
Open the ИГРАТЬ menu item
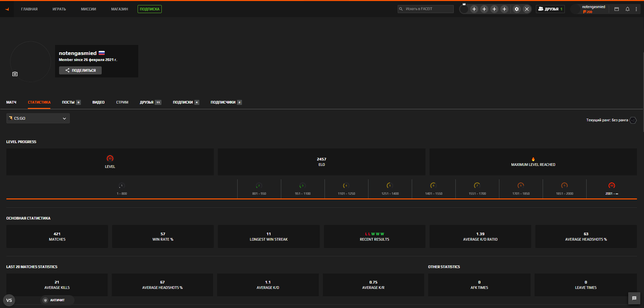(59, 9)
